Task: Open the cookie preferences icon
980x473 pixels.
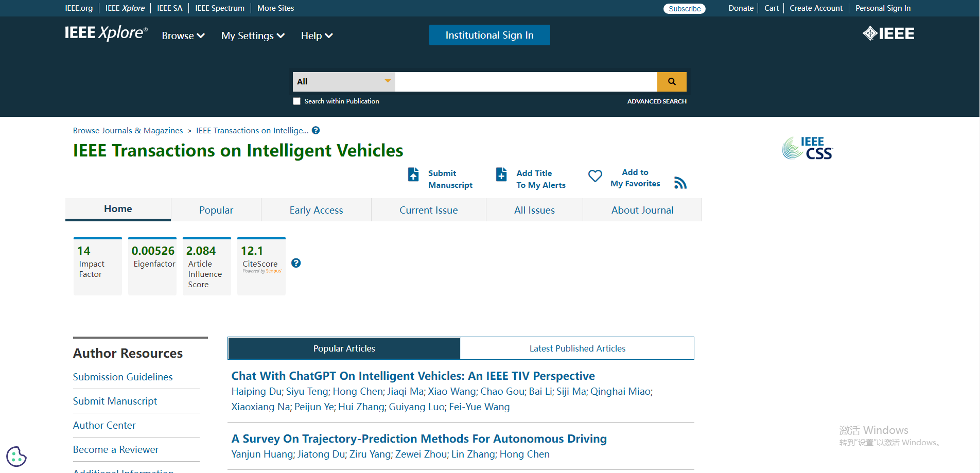Action: tap(16, 456)
